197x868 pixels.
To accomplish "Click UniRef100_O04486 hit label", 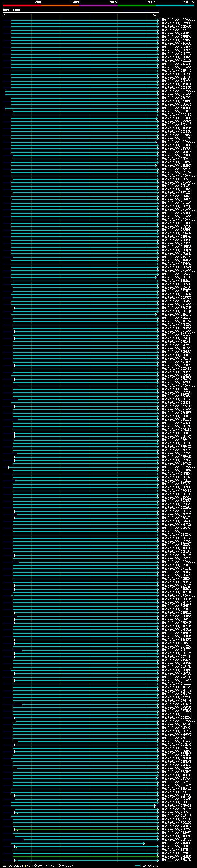I will [177, 521].
